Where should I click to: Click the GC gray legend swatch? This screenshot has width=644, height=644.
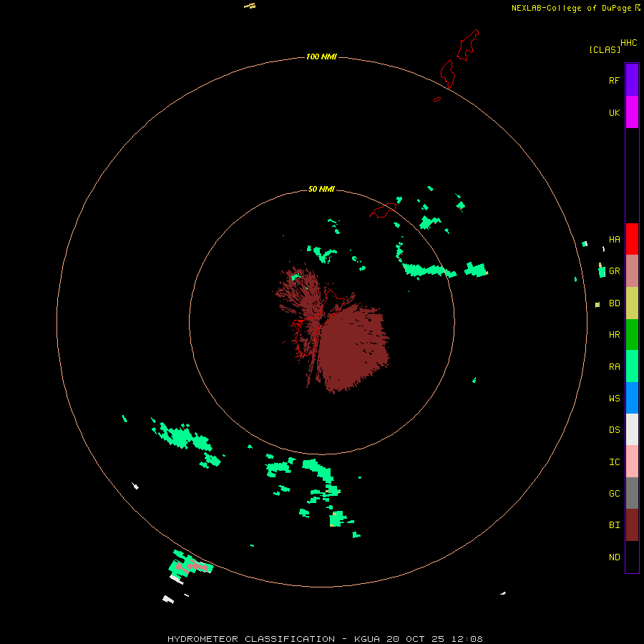click(x=632, y=493)
